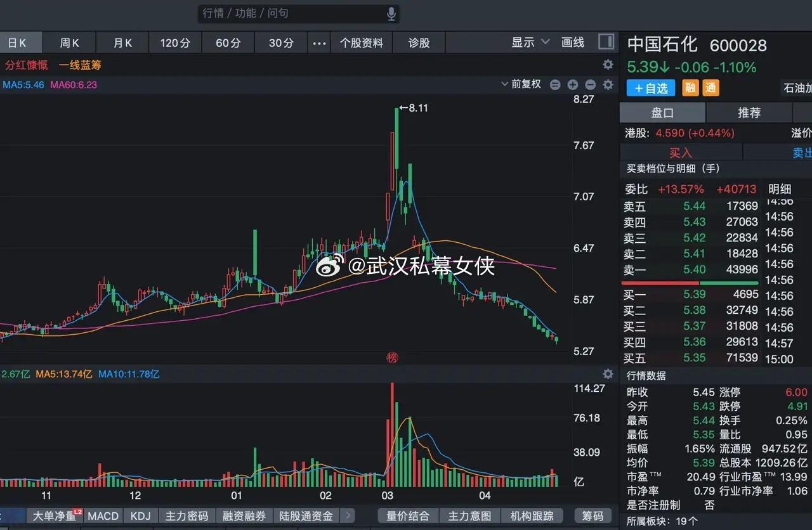Activate voice input microphone in search bar

392,13
